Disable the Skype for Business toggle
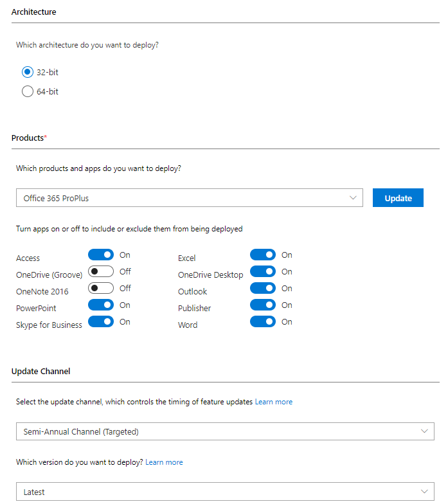The image size is (448, 504). coord(101,321)
